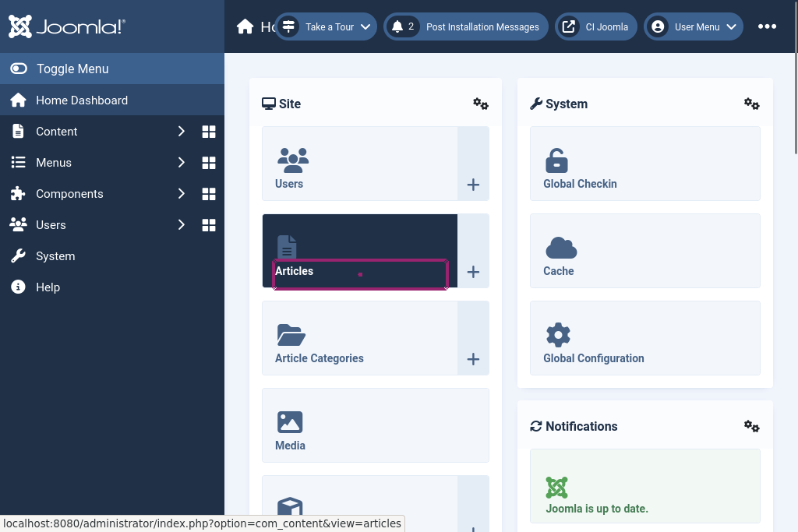Viewport: 798px width, 532px height.
Task: Open System module settings gear icon
Action: point(751,104)
